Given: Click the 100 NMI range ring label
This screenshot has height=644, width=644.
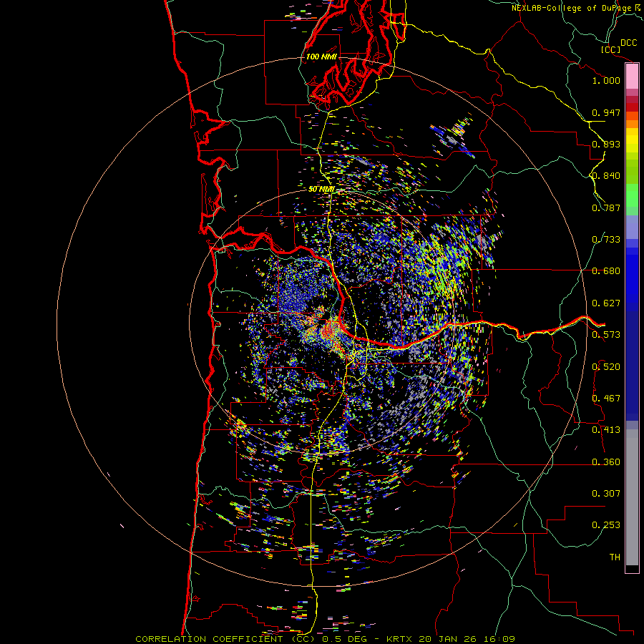Looking at the screenshot, I should click(x=321, y=57).
